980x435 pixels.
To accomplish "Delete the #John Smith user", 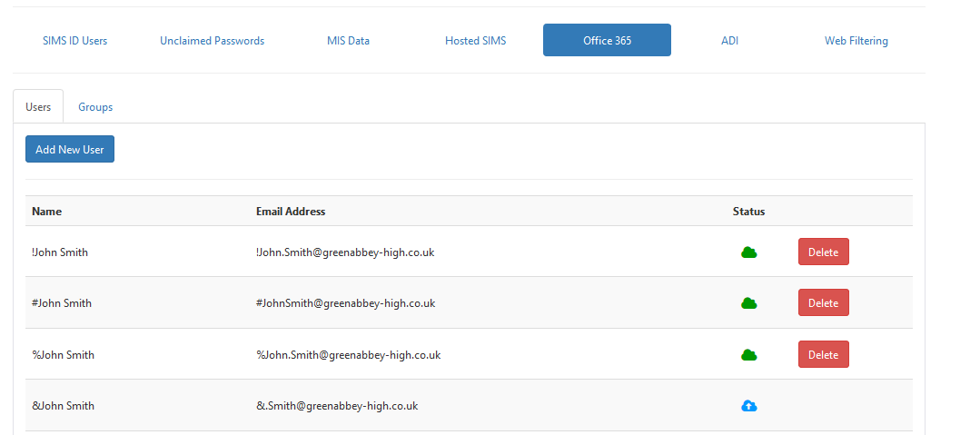I will [x=823, y=302].
